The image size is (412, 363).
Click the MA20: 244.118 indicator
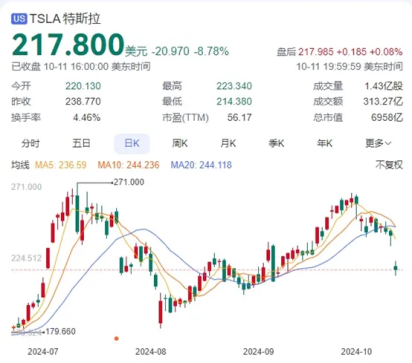201,165
